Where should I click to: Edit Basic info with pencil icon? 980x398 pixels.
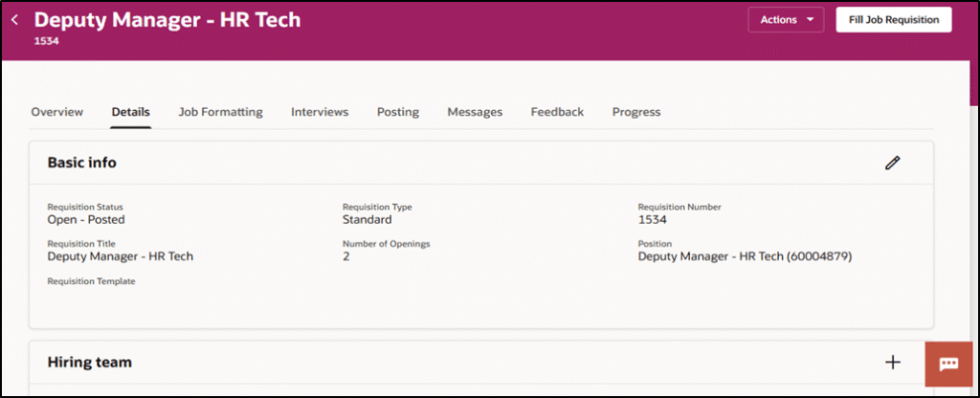pos(892,163)
